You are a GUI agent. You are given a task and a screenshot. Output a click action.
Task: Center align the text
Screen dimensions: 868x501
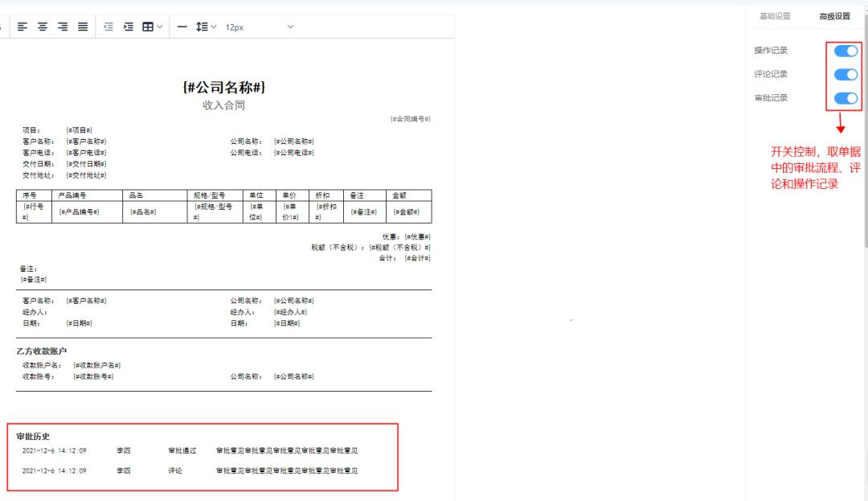click(x=42, y=26)
